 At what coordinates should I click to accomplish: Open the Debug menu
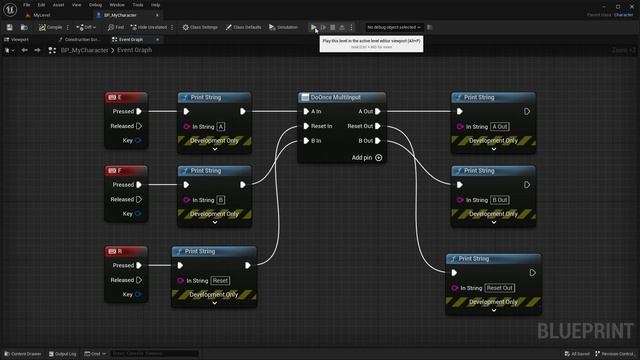tap(95, 5)
